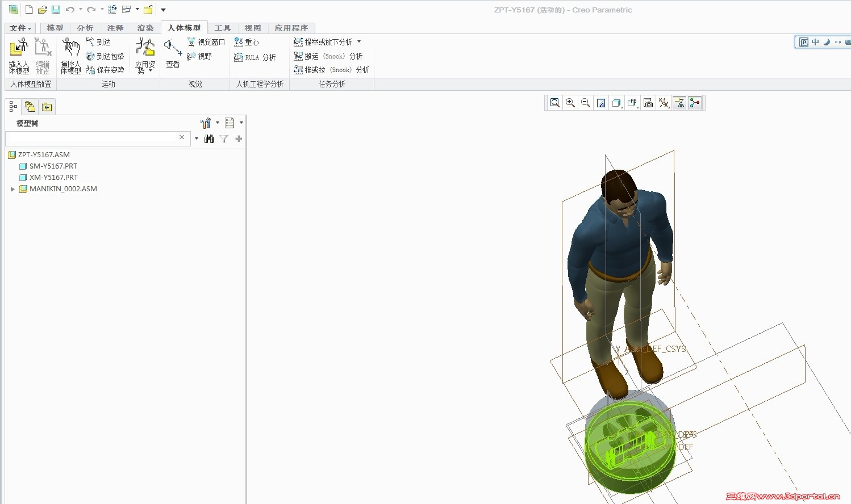
Task: Click the Regenerate model icon
Action: click(112, 10)
